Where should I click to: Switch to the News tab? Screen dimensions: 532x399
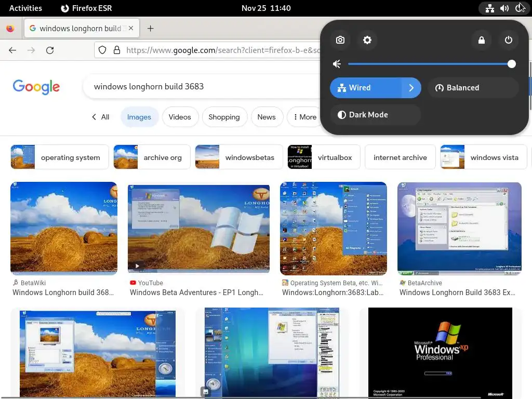coord(267,117)
